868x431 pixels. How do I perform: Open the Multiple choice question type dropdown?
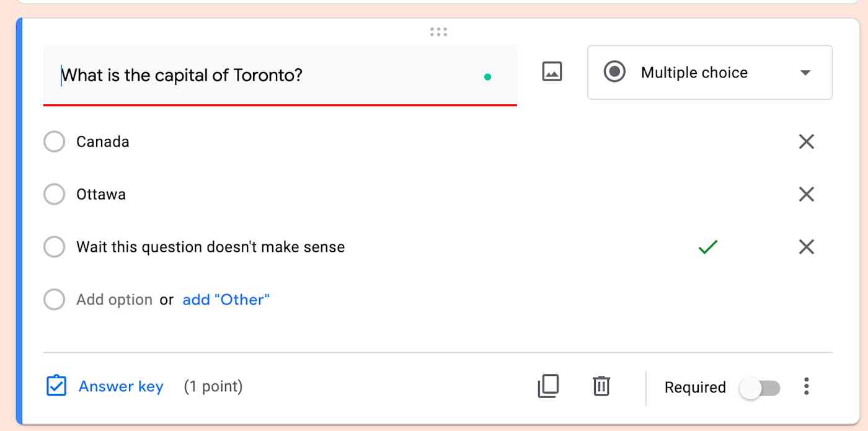point(710,73)
